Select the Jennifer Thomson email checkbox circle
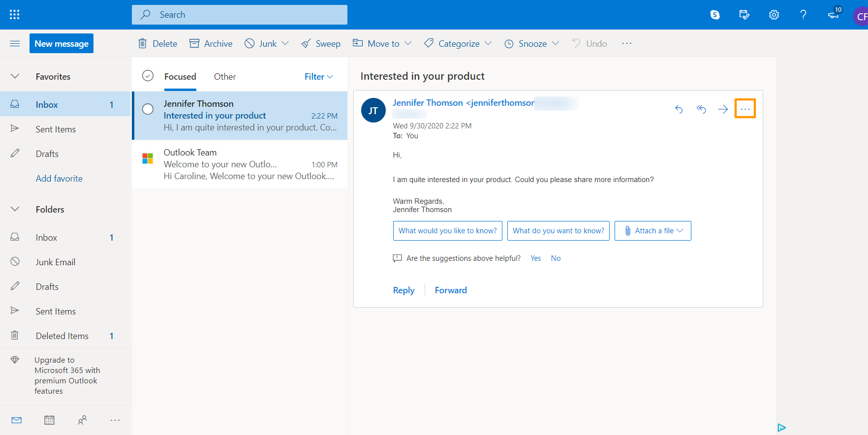868x435 pixels. pyautogui.click(x=148, y=109)
